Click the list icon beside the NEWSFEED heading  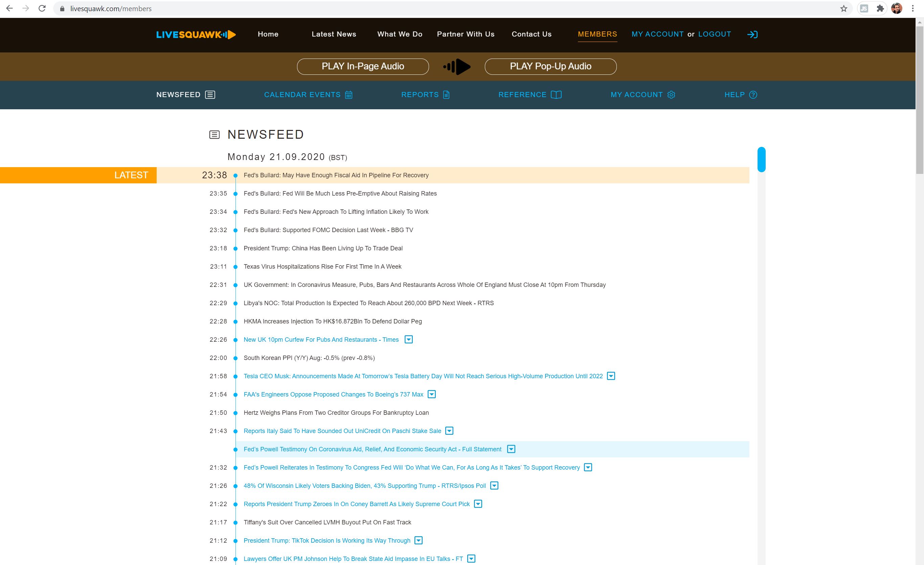click(214, 135)
